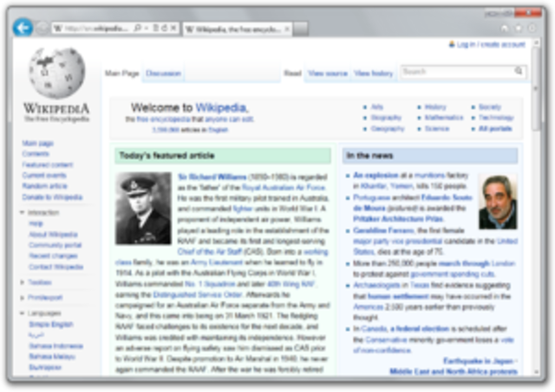
Task: Open the History portal
Action: point(435,107)
